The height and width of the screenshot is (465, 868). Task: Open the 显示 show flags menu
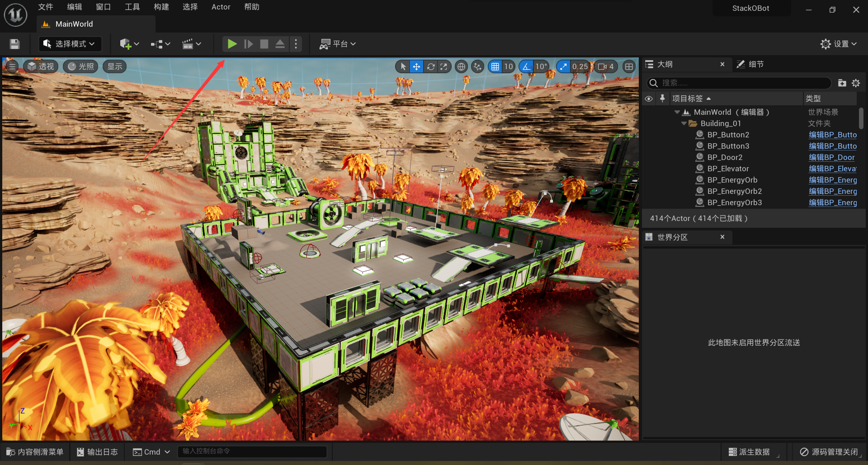coord(114,66)
